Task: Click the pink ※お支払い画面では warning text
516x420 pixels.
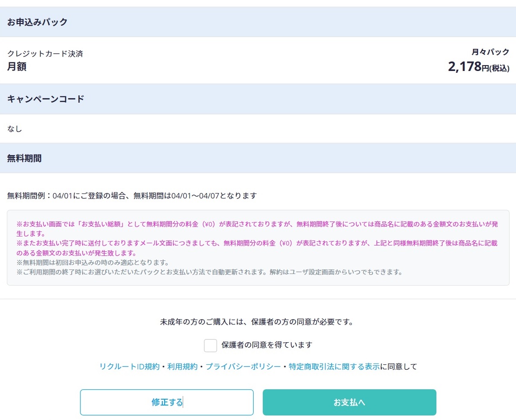Action: pos(257,229)
